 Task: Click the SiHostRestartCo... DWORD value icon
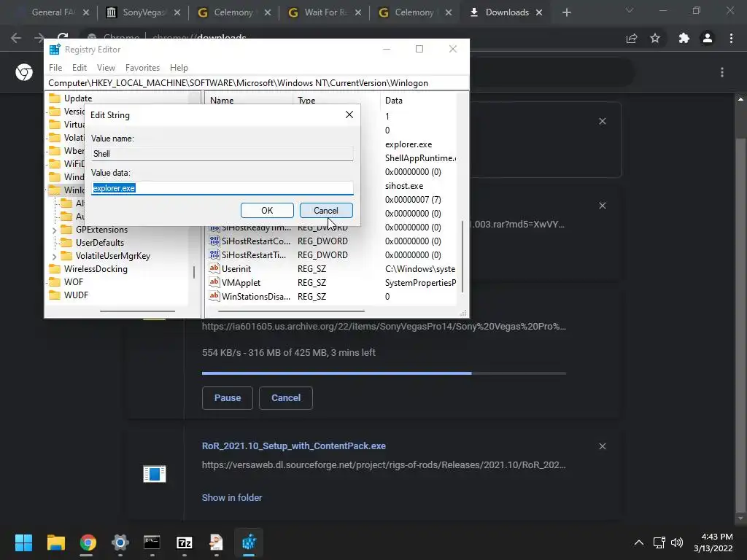[214, 241]
